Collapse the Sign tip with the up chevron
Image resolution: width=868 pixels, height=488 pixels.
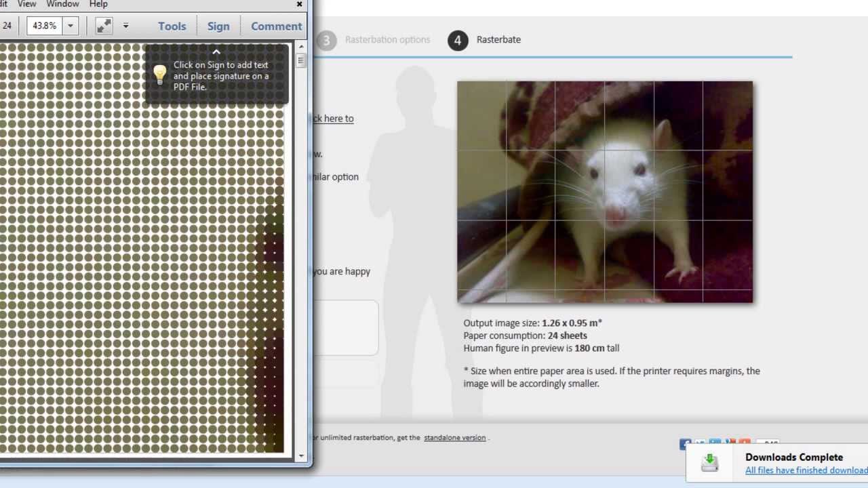(216, 52)
